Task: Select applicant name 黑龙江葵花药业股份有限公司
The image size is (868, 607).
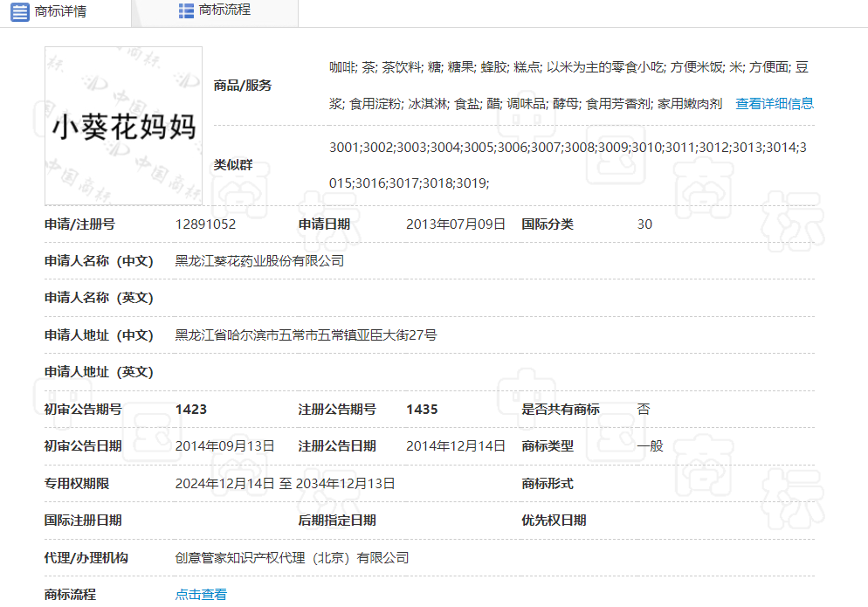Action: pos(259,261)
